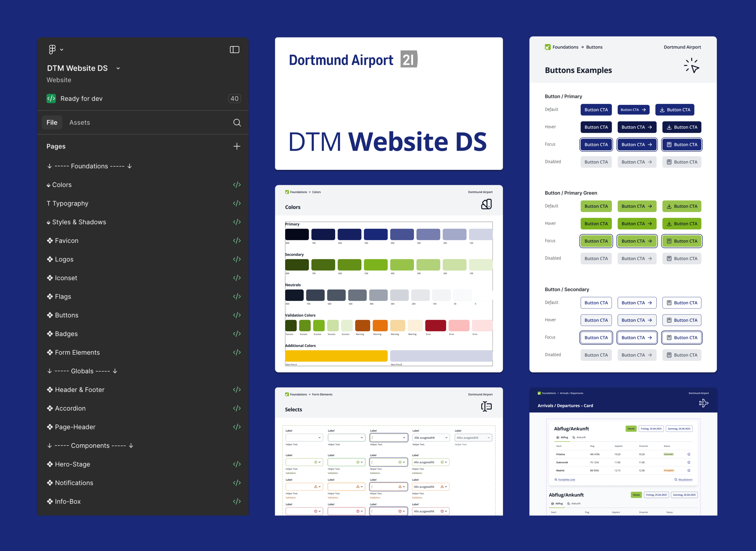
Task: Open the Header & Footer page
Action: (x=76, y=390)
